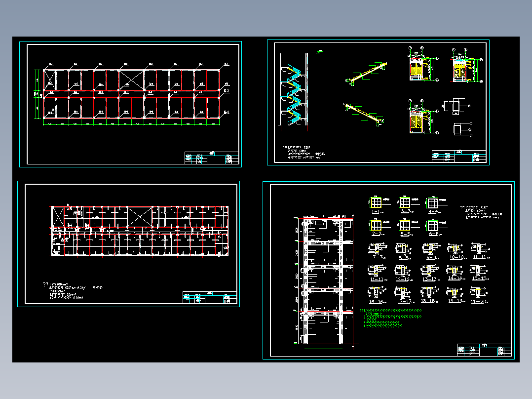The image size is (532, 399).
Task: Select beam section label 12-12
Action: [x=403, y=279]
